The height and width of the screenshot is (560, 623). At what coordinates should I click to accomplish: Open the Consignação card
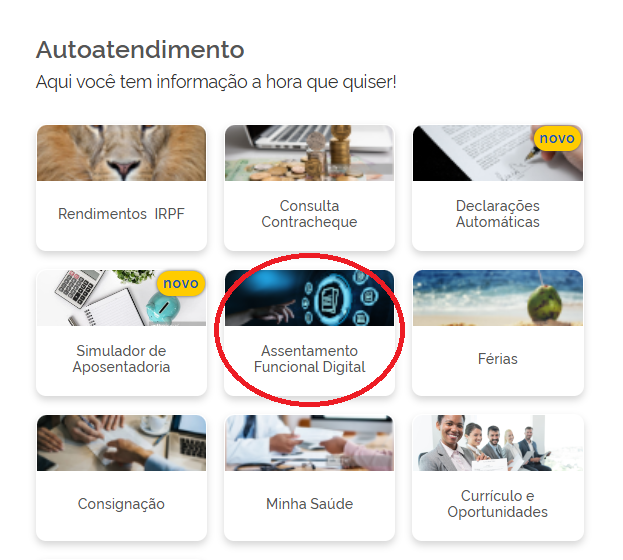click(x=121, y=478)
